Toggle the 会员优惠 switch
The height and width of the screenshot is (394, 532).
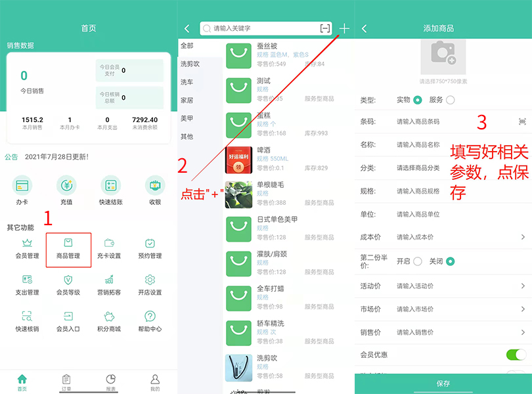[516, 355]
